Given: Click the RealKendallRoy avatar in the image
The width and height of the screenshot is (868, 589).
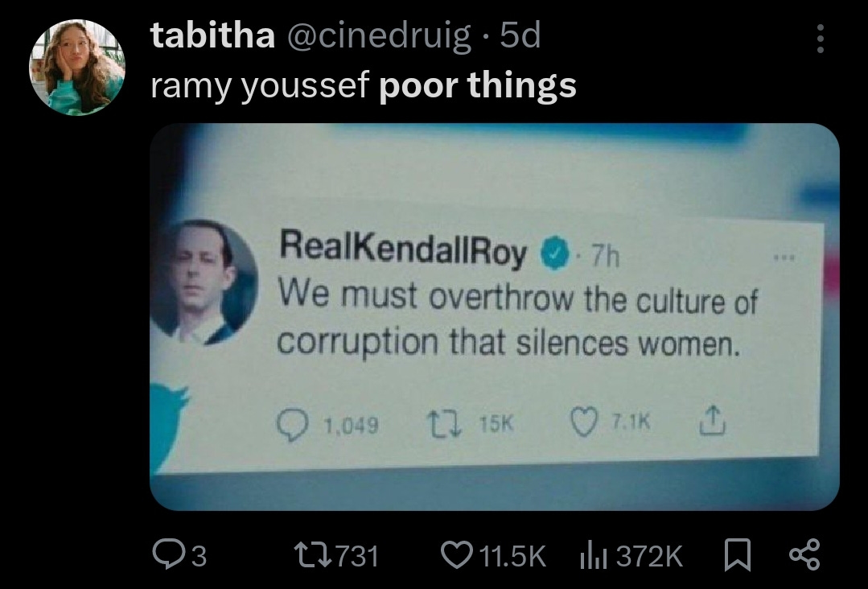Looking at the screenshot, I should 204,282.
